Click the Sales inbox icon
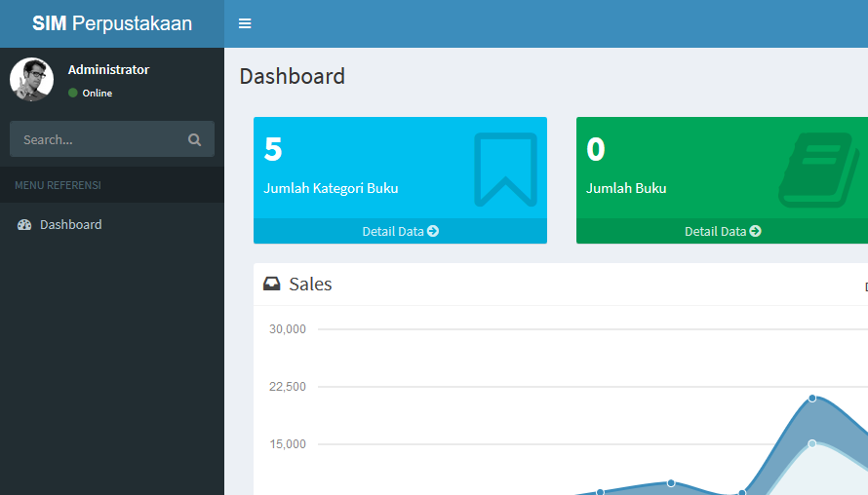This screenshot has width=868, height=495. pyautogui.click(x=271, y=284)
